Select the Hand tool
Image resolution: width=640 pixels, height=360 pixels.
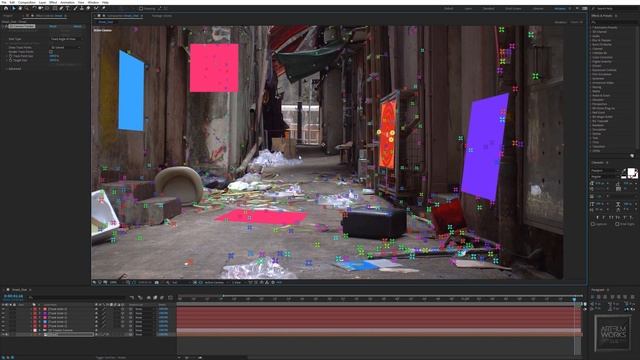point(20,8)
